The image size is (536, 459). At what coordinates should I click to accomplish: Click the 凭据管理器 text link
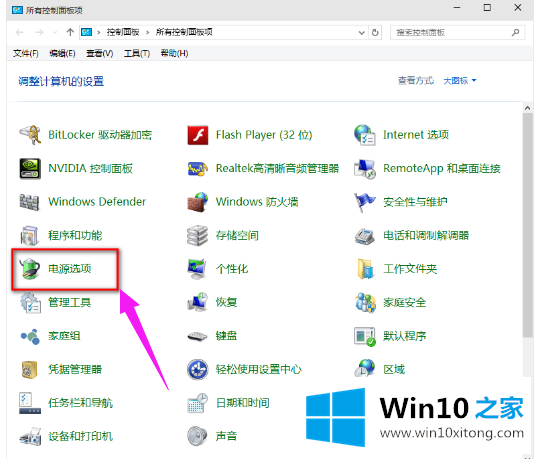coord(75,369)
